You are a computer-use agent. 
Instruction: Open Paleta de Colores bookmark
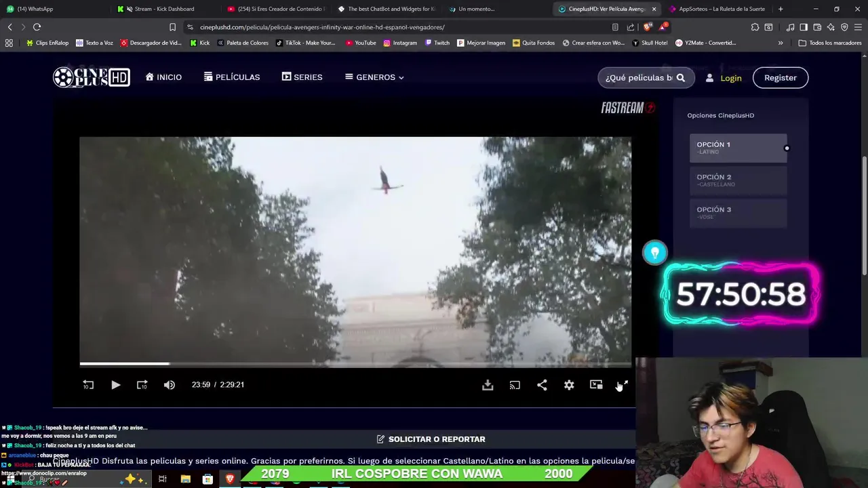(x=242, y=43)
